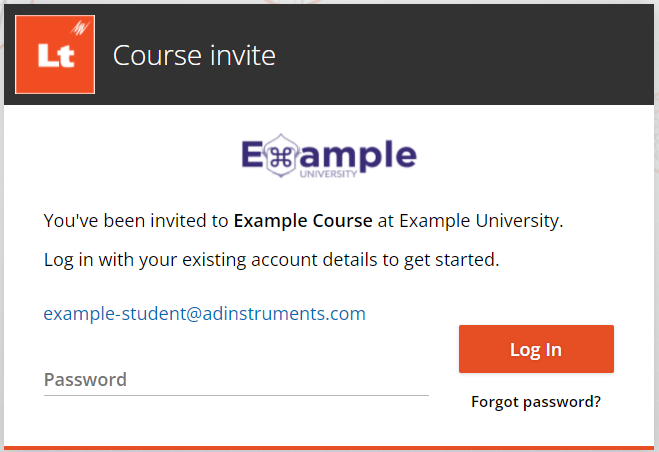Click the purple letter E of the Example logo

[252, 154]
